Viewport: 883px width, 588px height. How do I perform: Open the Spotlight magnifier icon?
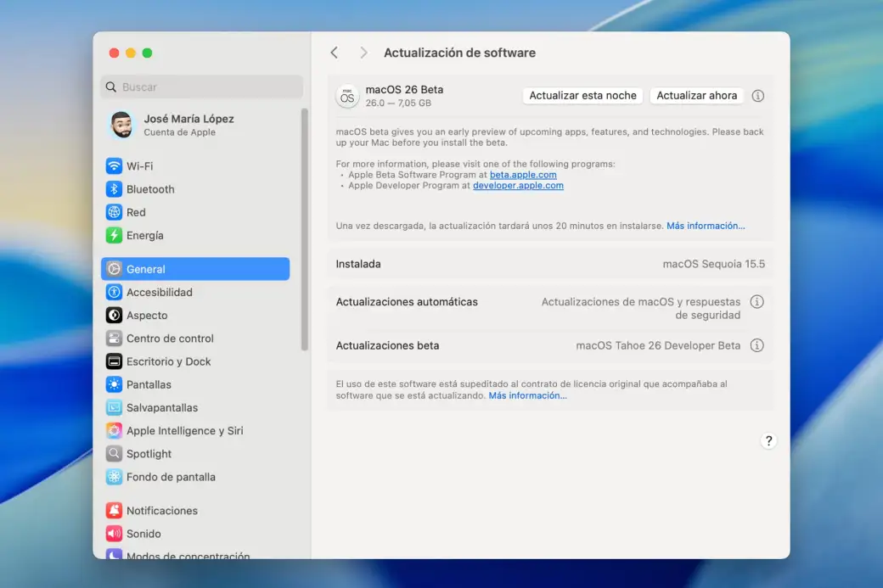[114, 454]
